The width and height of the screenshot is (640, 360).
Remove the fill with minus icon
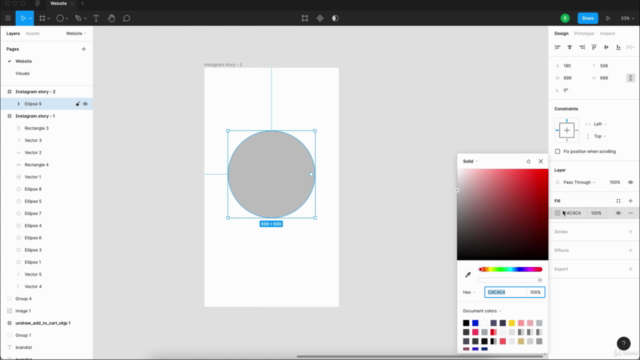(x=631, y=213)
